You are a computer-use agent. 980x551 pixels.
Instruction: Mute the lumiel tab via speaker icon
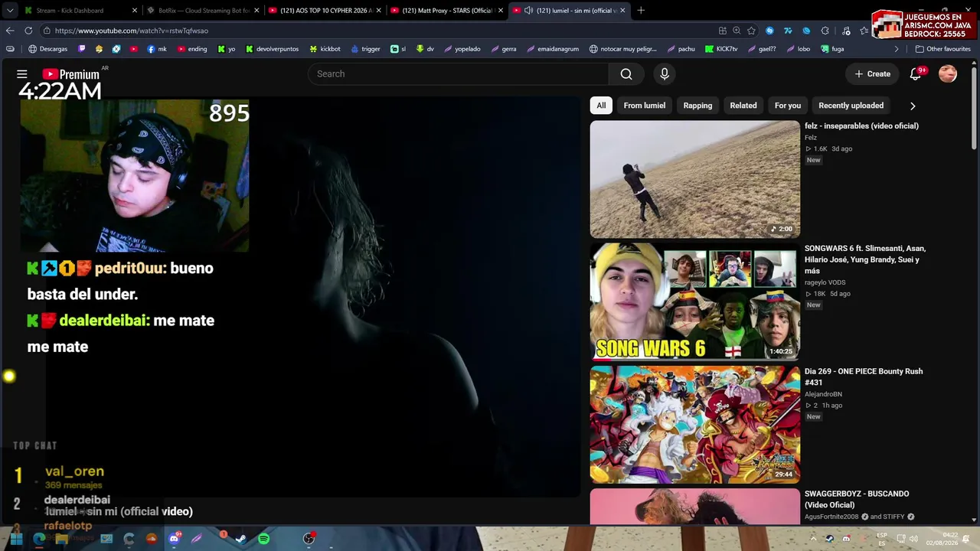click(528, 11)
